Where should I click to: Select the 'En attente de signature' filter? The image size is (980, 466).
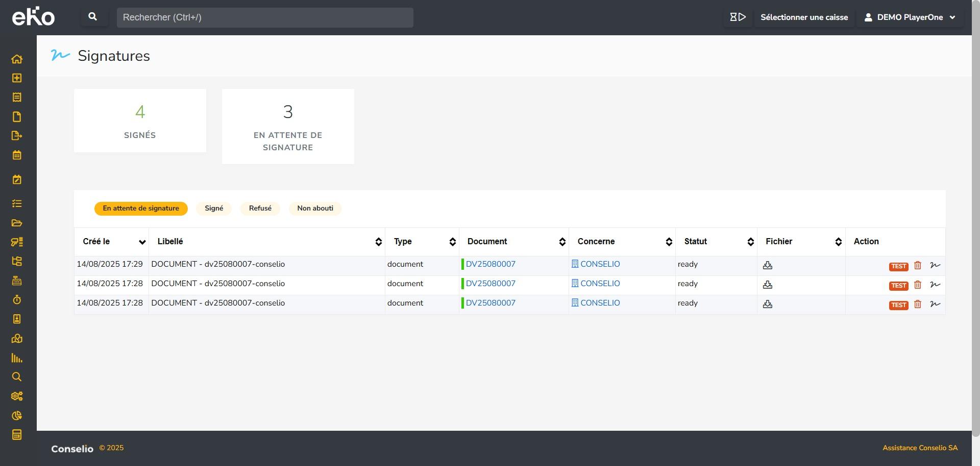tap(141, 208)
